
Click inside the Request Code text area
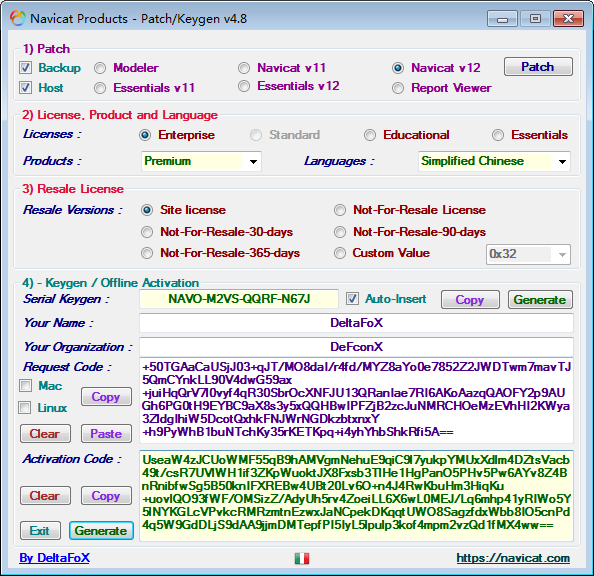(356, 400)
